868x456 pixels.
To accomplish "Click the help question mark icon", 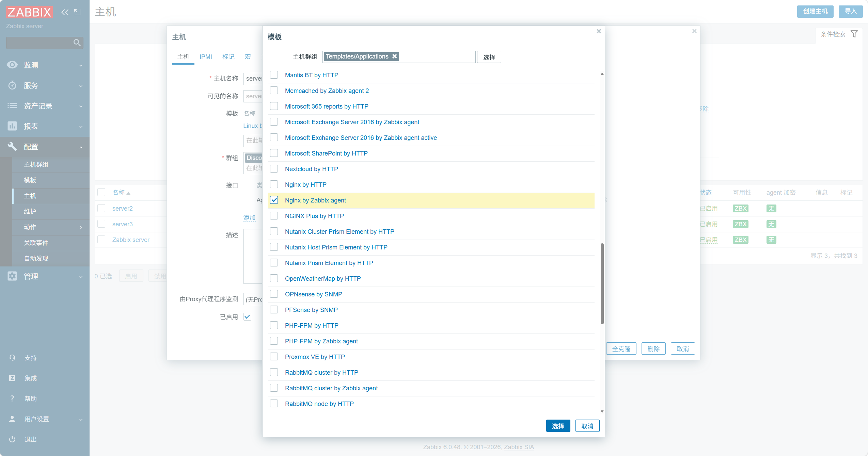I will tap(12, 398).
